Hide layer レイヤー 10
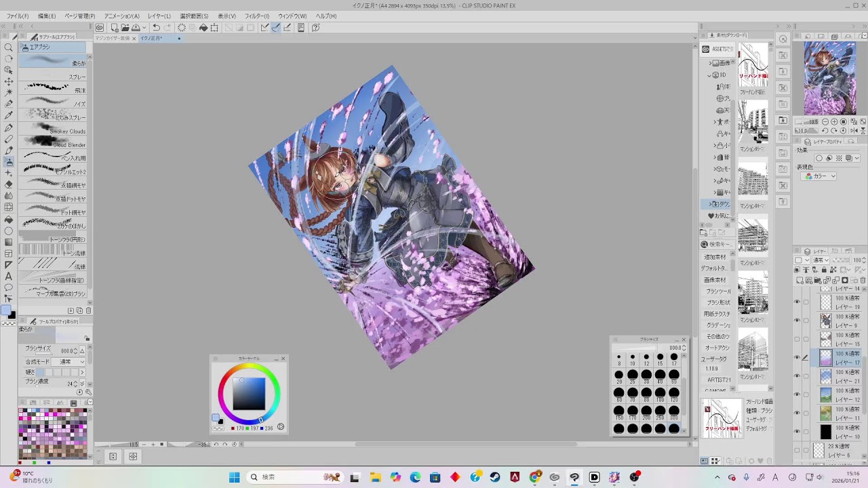 tap(797, 432)
